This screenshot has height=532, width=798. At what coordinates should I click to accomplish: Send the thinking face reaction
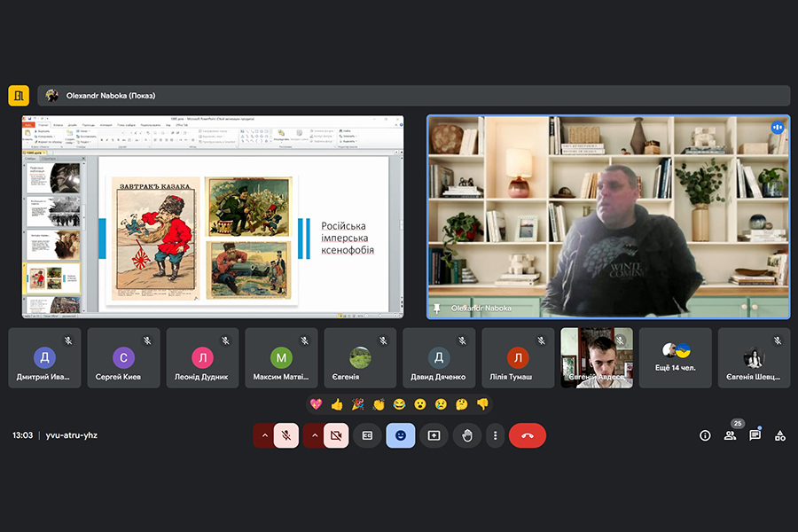click(x=462, y=404)
